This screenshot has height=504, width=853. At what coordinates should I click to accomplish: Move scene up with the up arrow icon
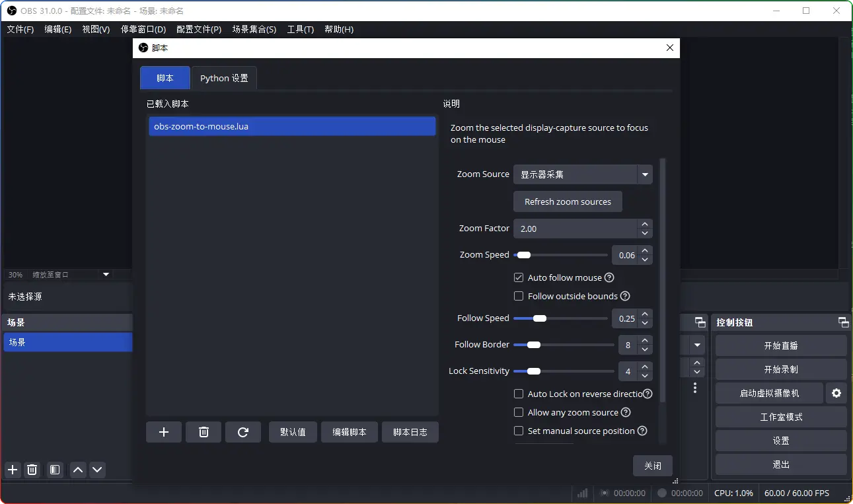point(78,470)
